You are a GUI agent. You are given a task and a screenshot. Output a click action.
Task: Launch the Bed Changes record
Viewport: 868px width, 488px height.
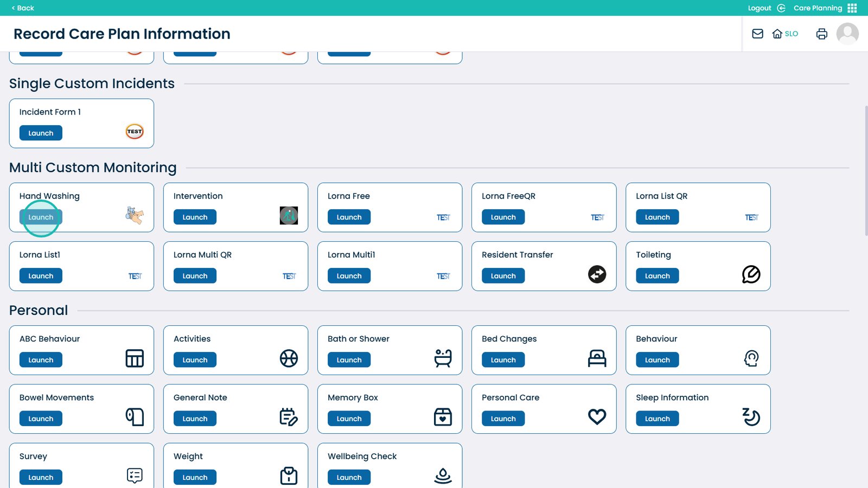pyautogui.click(x=503, y=360)
